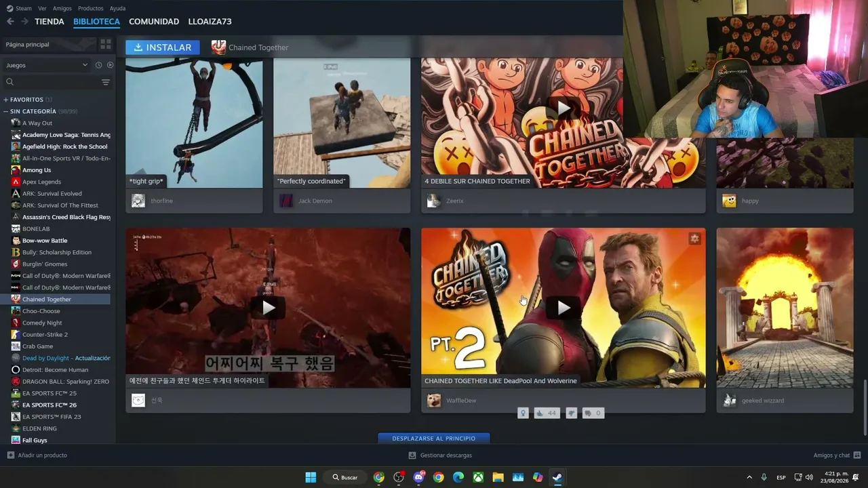
Task: Open advanced filter settings icon in sidebar
Action: tap(106, 82)
